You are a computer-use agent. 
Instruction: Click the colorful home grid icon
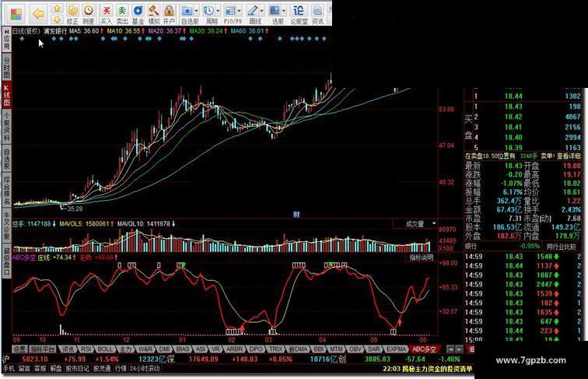(x=16, y=14)
